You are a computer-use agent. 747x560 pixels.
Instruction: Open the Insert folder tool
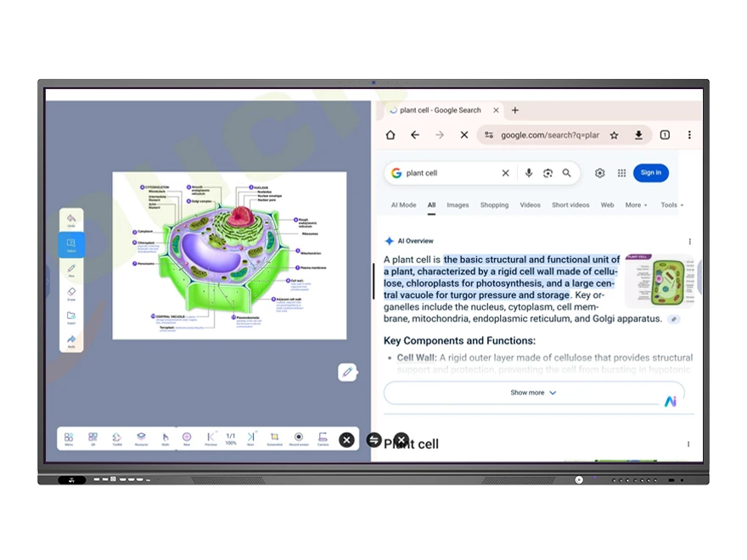71,317
